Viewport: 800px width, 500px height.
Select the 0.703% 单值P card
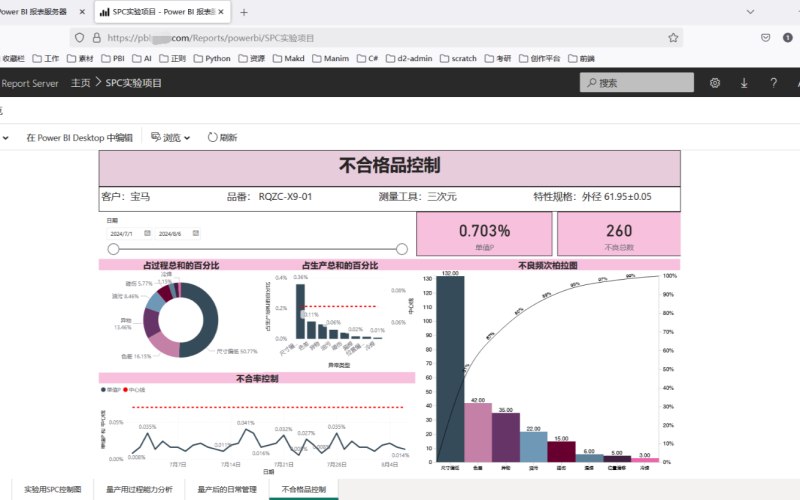click(484, 234)
